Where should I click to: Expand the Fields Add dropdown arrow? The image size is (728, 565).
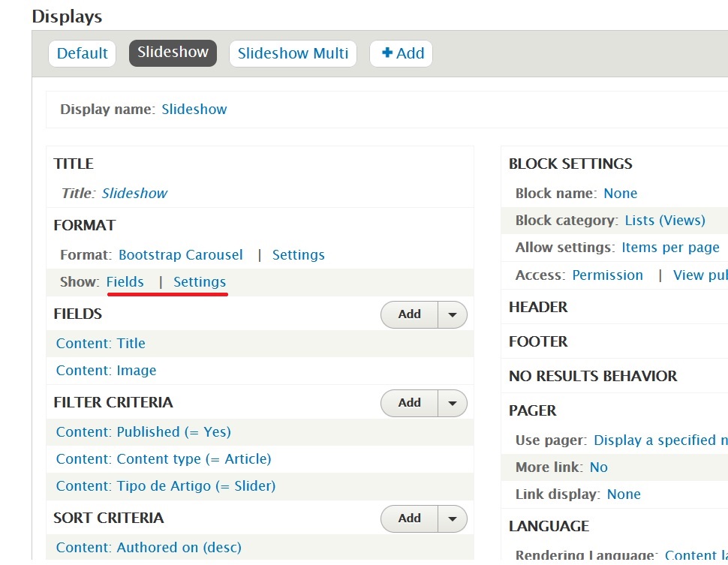(452, 315)
